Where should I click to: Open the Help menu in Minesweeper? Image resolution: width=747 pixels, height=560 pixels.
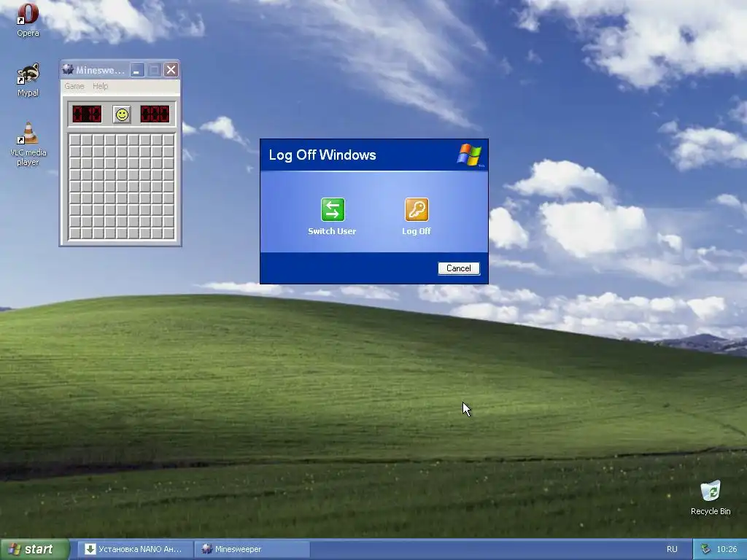pyautogui.click(x=100, y=86)
